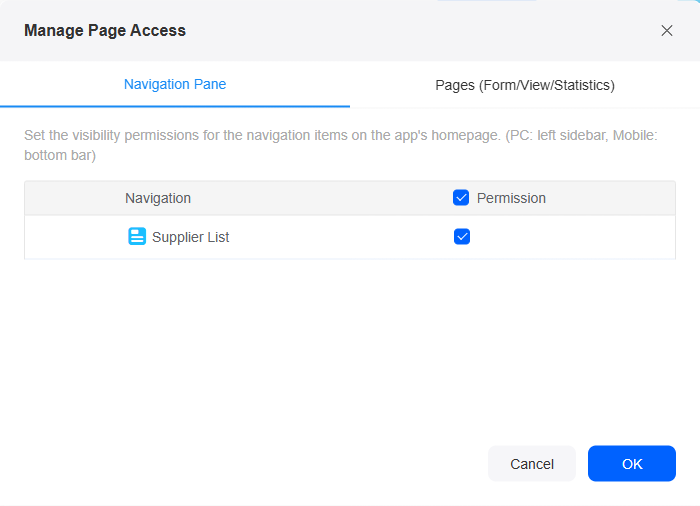Viewport: 700px width, 506px height.
Task: Click the empty white area below the table
Action: pos(350,348)
